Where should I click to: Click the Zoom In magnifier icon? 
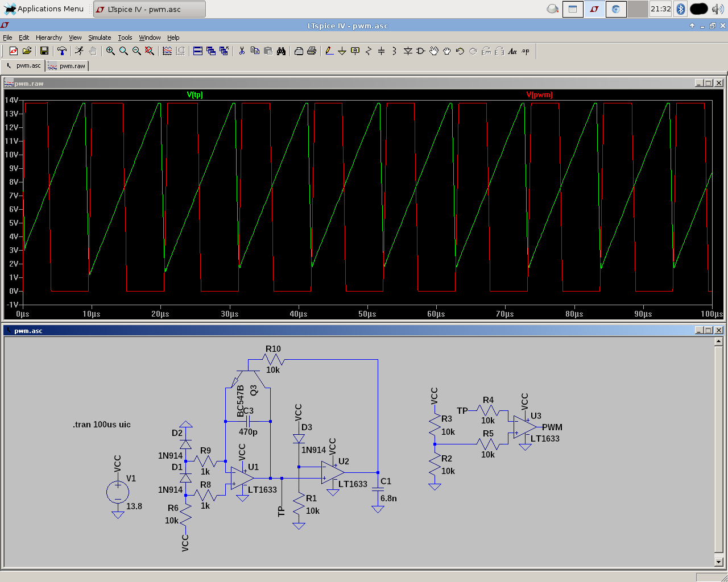[x=110, y=51]
